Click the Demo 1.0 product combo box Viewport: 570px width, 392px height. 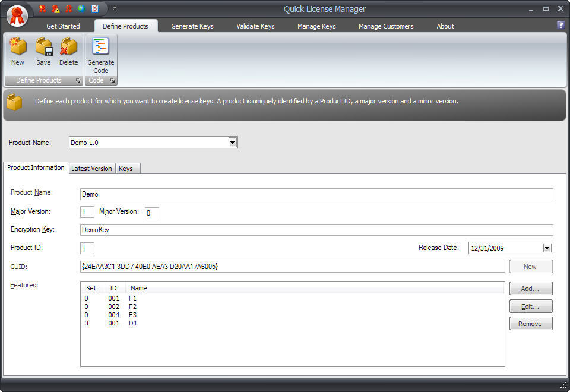coord(153,143)
